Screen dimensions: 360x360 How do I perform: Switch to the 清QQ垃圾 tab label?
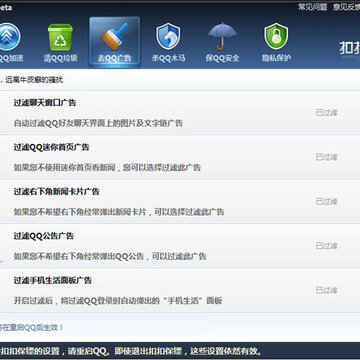coord(60,58)
